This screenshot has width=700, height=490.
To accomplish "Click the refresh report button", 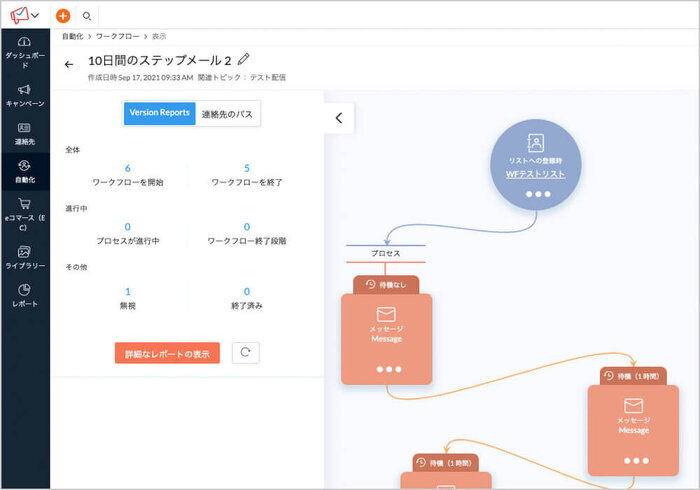I will pyautogui.click(x=246, y=352).
